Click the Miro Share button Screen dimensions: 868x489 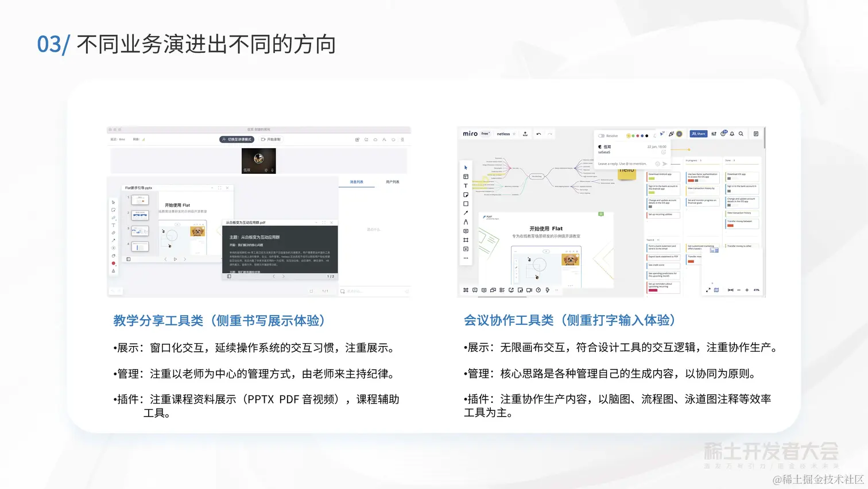pyautogui.click(x=699, y=134)
